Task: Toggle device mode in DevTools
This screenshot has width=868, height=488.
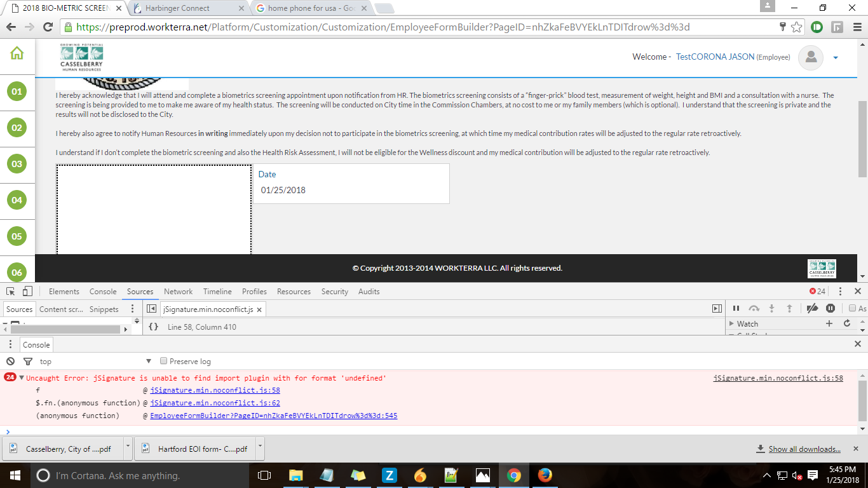Action: coord(27,291)
